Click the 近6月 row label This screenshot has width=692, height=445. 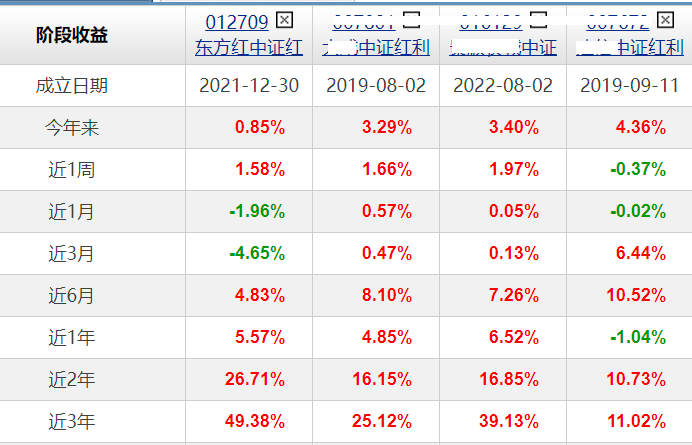pos(72,296)
